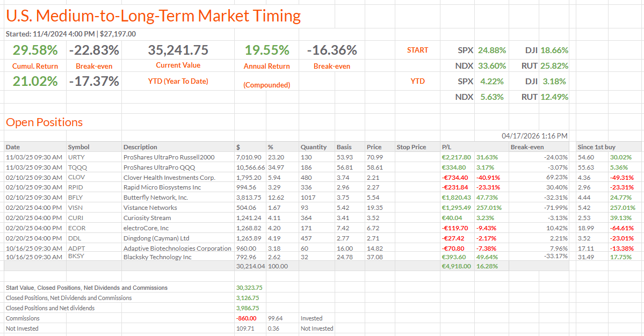The width and height of the screenshot is (644, 336).
Task: Select the CLOV symbol cell
Action: [x=76, y=177]
